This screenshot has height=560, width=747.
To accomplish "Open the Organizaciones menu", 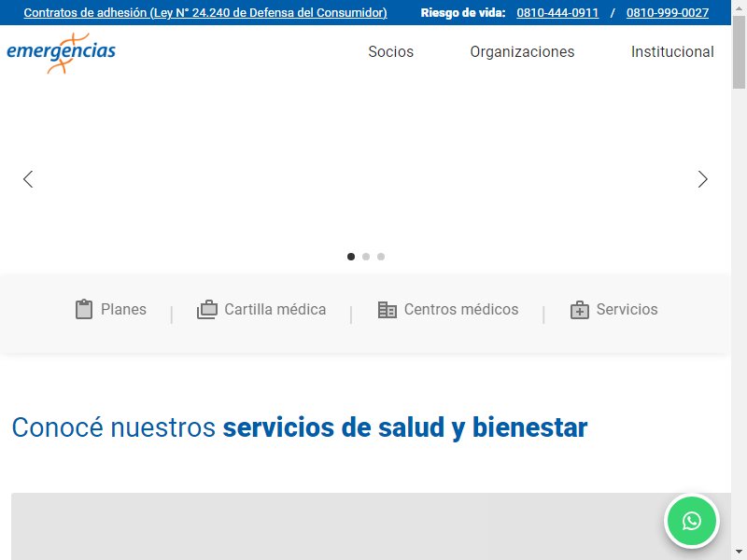I will pos(522,51).
